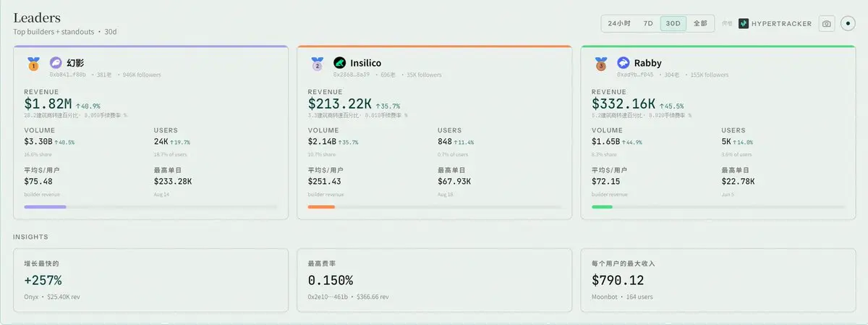
Task: Open the Rabby builder name
Action: tap(647, 63)
